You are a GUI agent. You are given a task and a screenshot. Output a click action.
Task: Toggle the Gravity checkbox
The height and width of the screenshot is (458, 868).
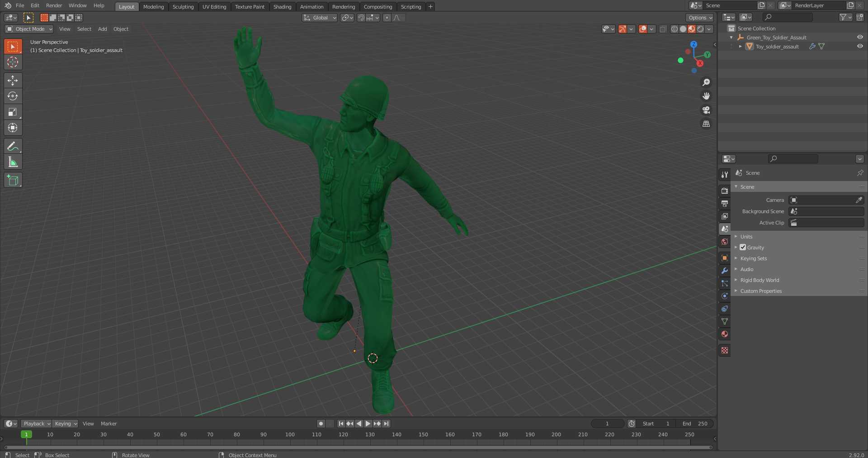click(x=743, y=248)
